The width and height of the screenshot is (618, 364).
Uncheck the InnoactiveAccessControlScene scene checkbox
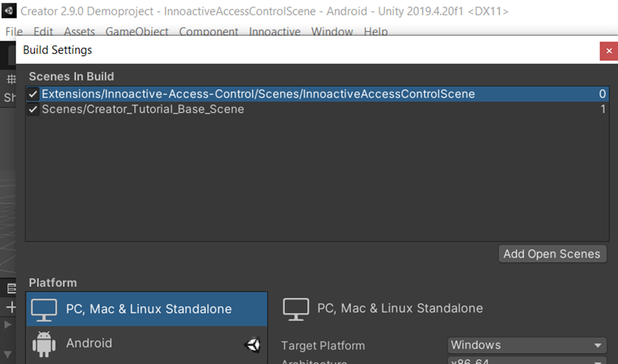coord(33,94)
